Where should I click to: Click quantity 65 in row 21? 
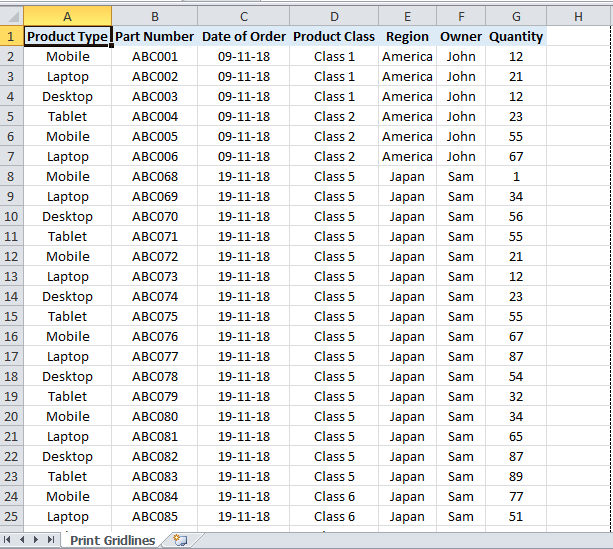pos(516,436)
